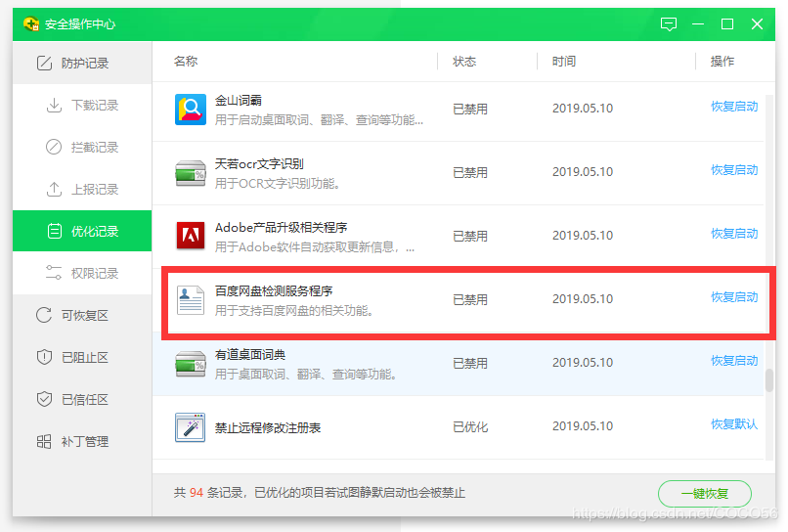Click the 已阻止区 shield warning icon
The height and width of the screenshot is (532, 788).
click(44, 357)
